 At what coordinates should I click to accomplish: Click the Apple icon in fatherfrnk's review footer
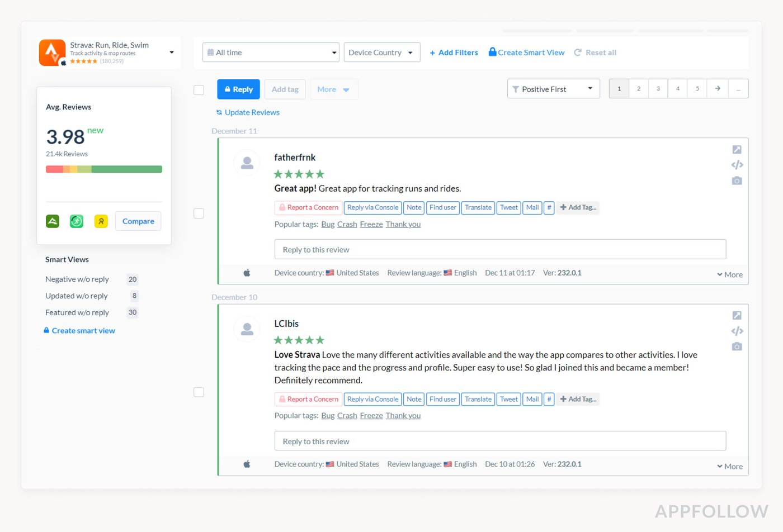pos(247,273)
